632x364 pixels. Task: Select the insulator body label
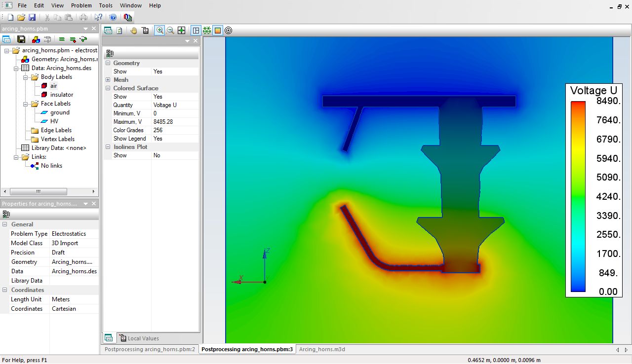[x=61, y=95]
